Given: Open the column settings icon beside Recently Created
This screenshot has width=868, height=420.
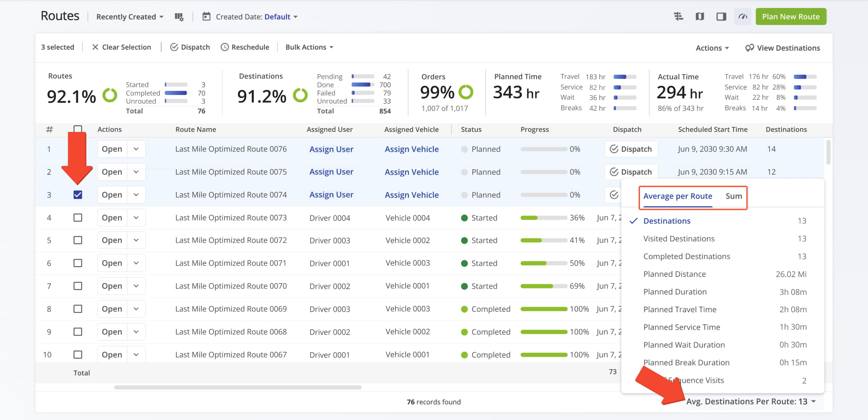Looking at the screenshot, I should click(x=179, y=17).
